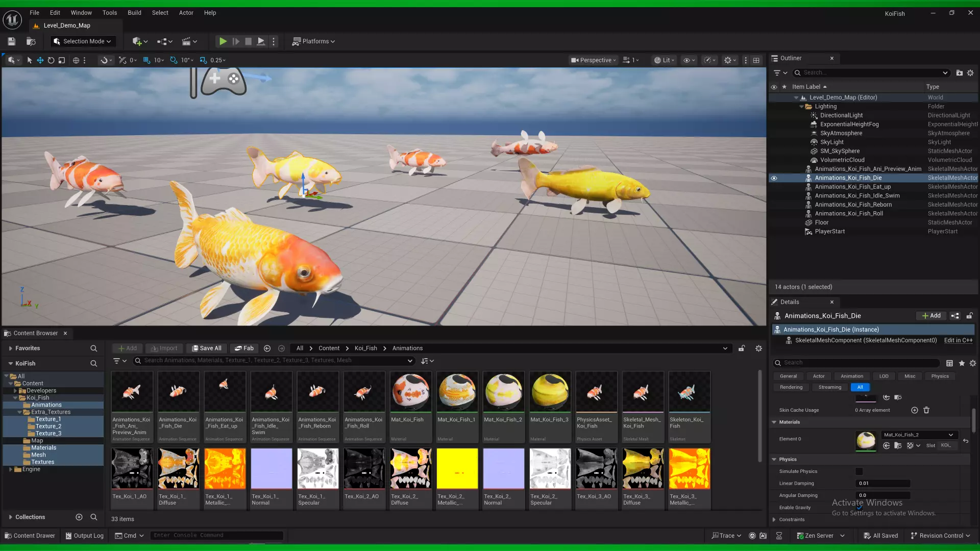The height and width of the screenshot is (551, 980).
Task: Open the Build menu
Action: point(134,13)
